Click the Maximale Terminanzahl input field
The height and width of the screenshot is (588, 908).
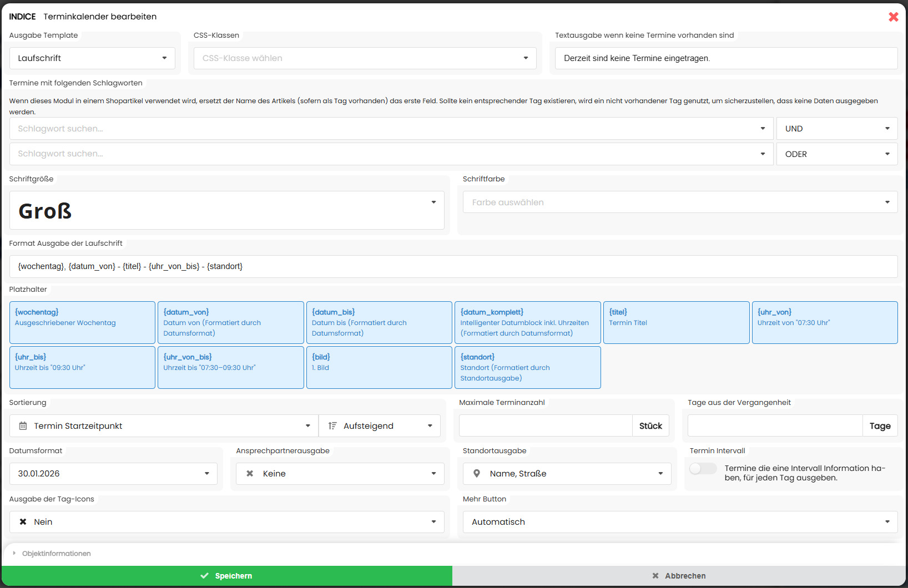[545, 426]
